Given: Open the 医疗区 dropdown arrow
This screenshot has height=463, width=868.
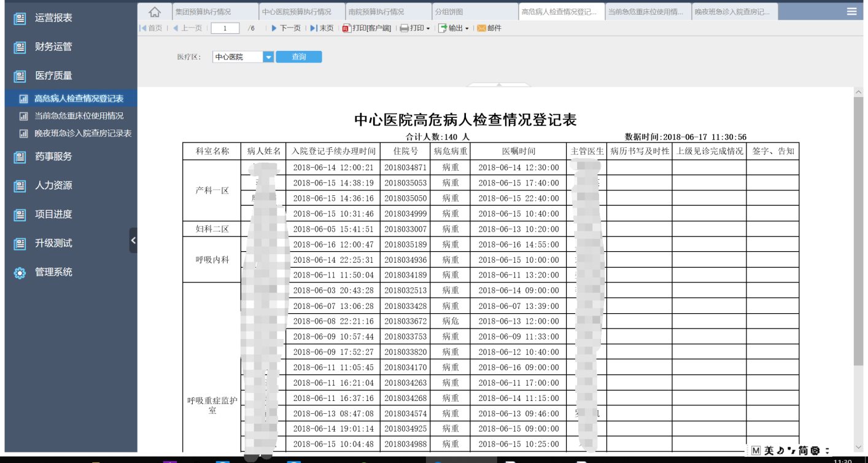Looking at the screenshot, I should [268, 57].
